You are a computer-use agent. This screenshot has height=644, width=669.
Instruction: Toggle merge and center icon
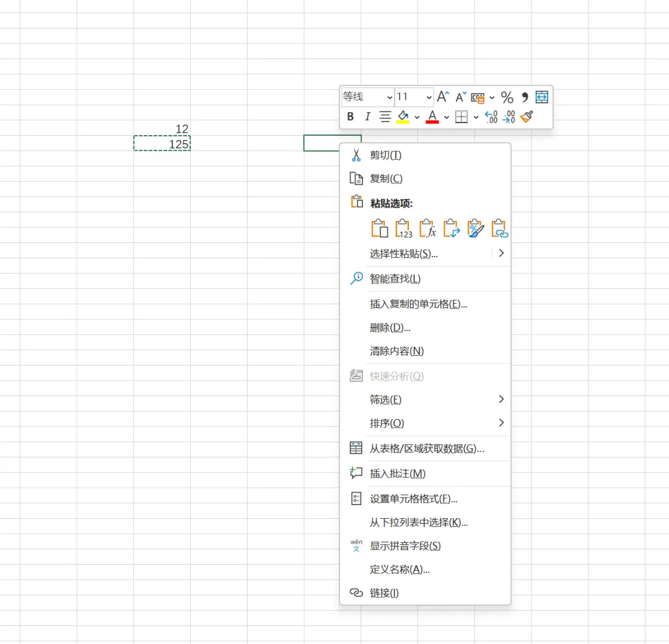point(542,97)
